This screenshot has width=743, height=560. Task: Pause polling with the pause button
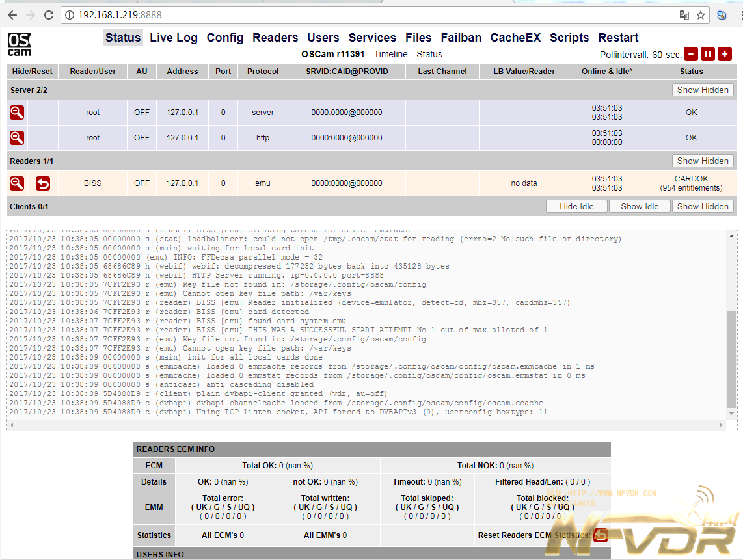[x=708, y=55]
